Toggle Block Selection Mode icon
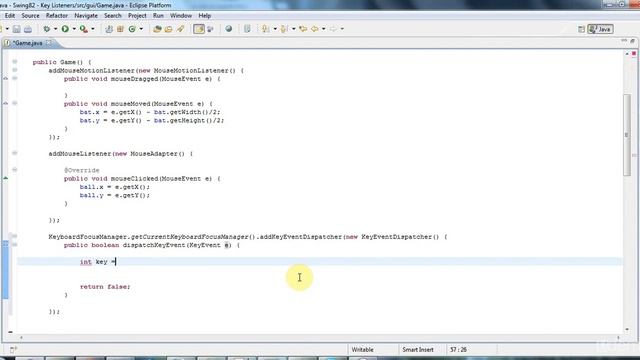 [211, 29]
